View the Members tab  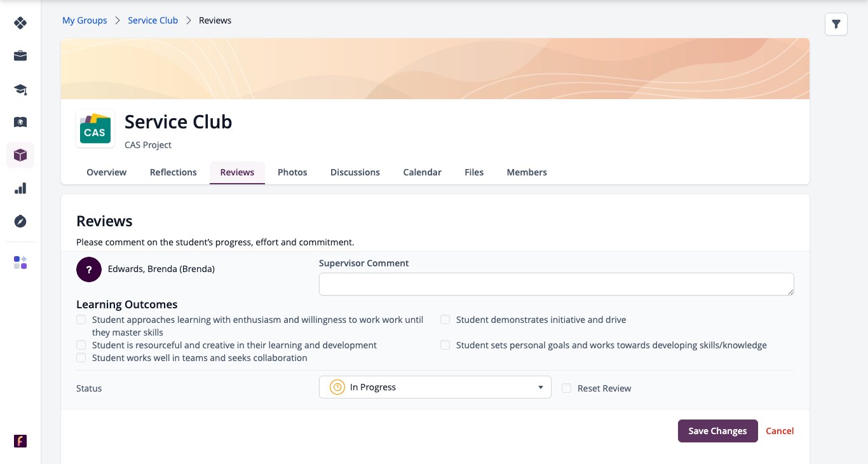click(527, 172)
